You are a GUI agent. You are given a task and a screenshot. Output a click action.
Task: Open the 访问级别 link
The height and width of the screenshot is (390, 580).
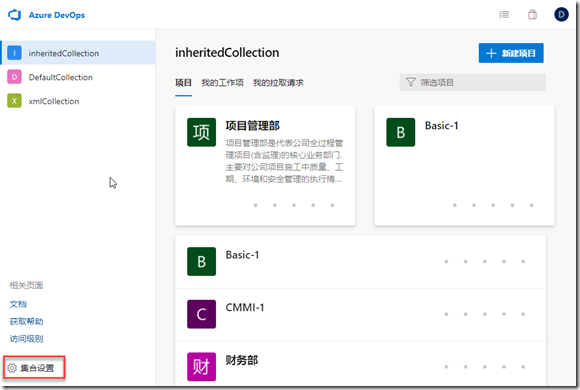(26, 339)
